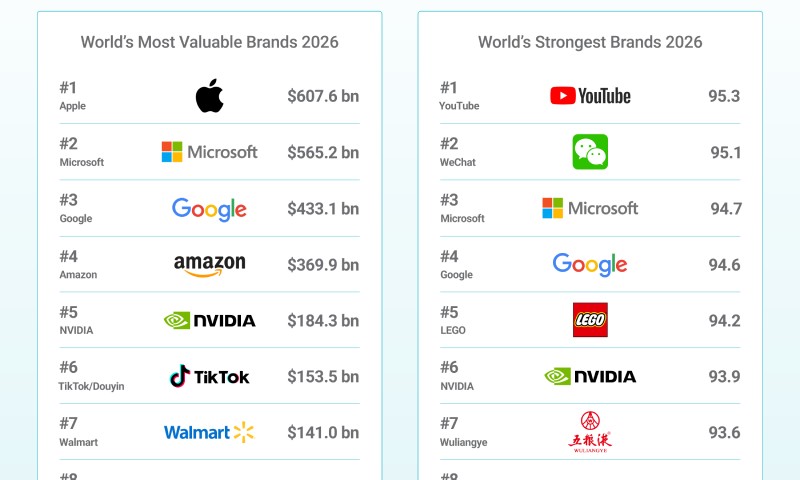Click the TikTok/Douyin rank label
The height and width of the screenshot is (480, 800).
coord(91,386)
